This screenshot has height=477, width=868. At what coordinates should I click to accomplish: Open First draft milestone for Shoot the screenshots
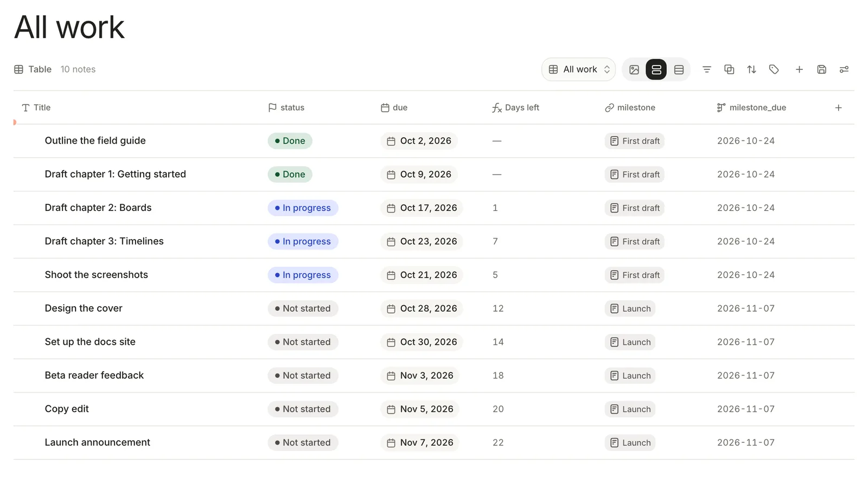point(635,275)
